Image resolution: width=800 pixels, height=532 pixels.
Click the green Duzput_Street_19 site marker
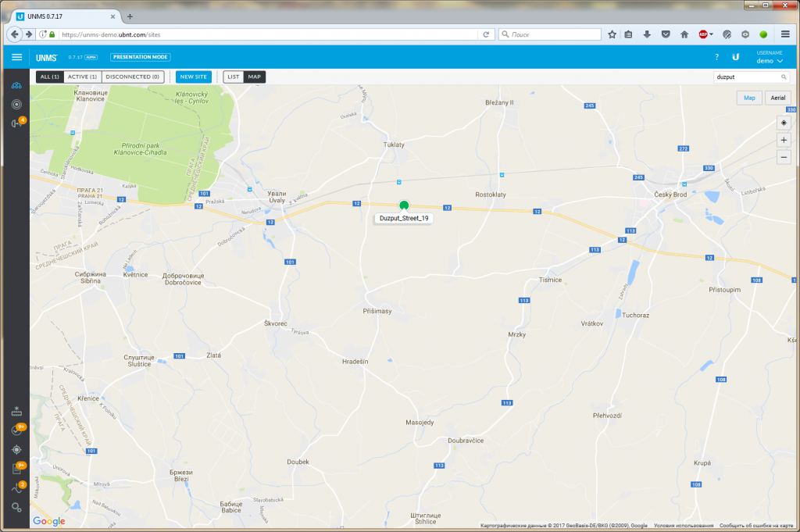point(404,205)
